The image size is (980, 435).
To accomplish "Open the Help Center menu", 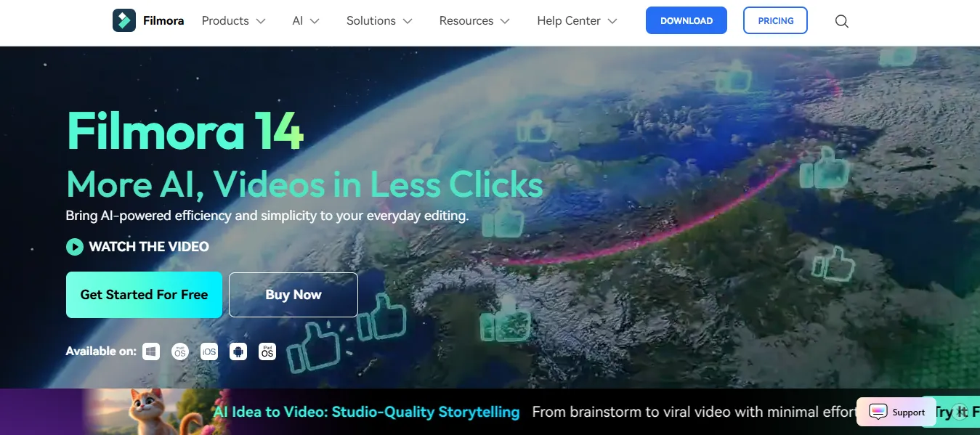I will [578, 21].
